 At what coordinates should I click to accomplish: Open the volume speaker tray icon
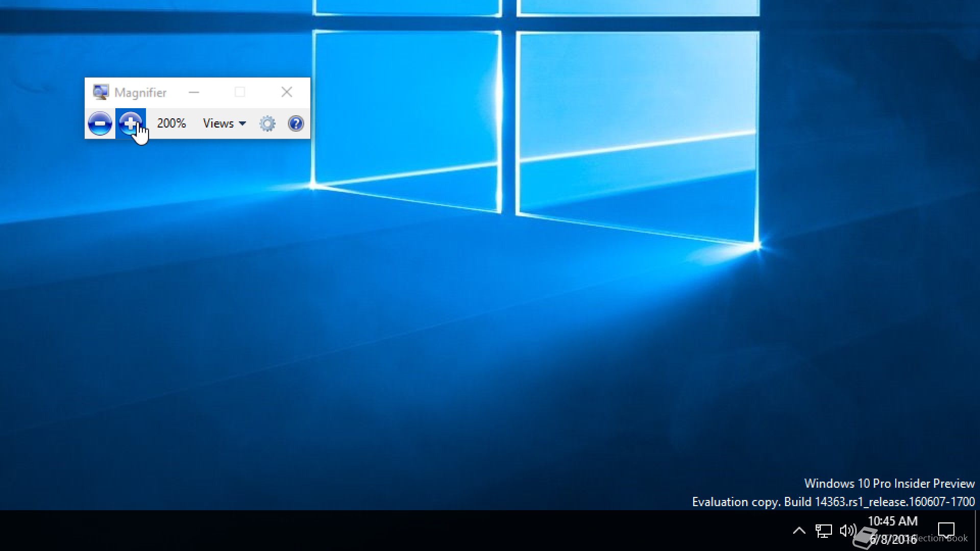coord(848,531)
